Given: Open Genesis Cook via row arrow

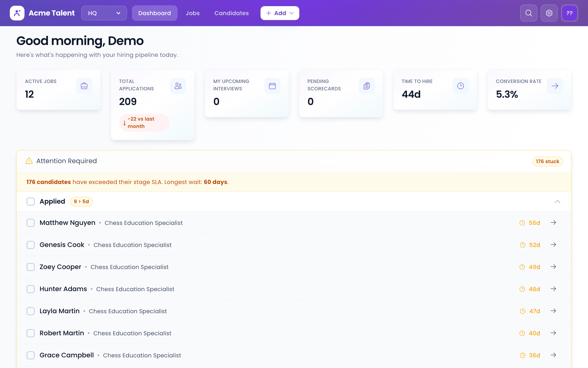Looking at the screenshot, I should 553,245.
